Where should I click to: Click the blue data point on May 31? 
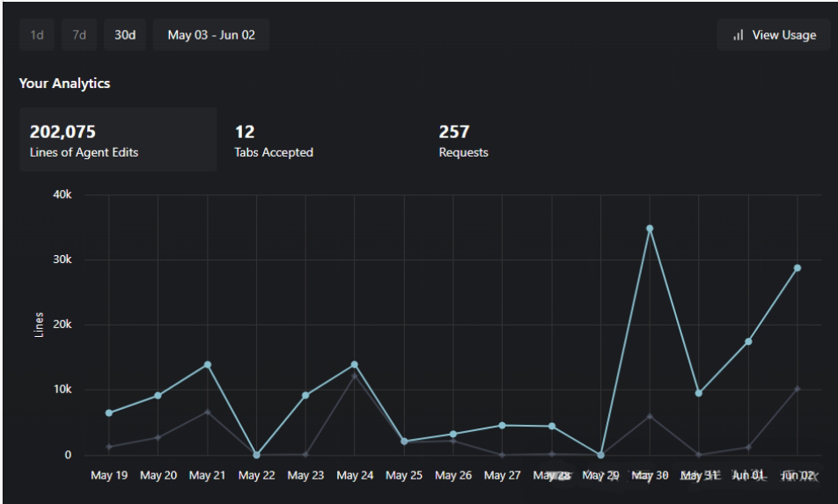coord(699,393)
